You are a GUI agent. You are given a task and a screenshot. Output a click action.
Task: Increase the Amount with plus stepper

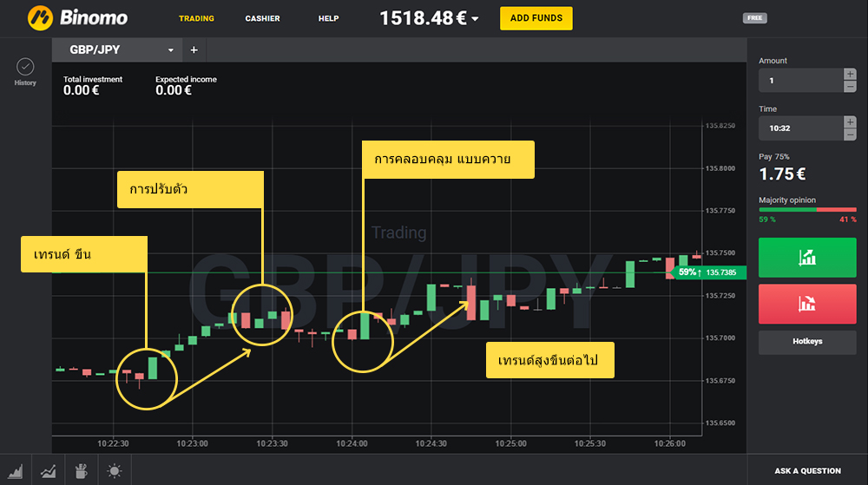[x=850, y=75]
